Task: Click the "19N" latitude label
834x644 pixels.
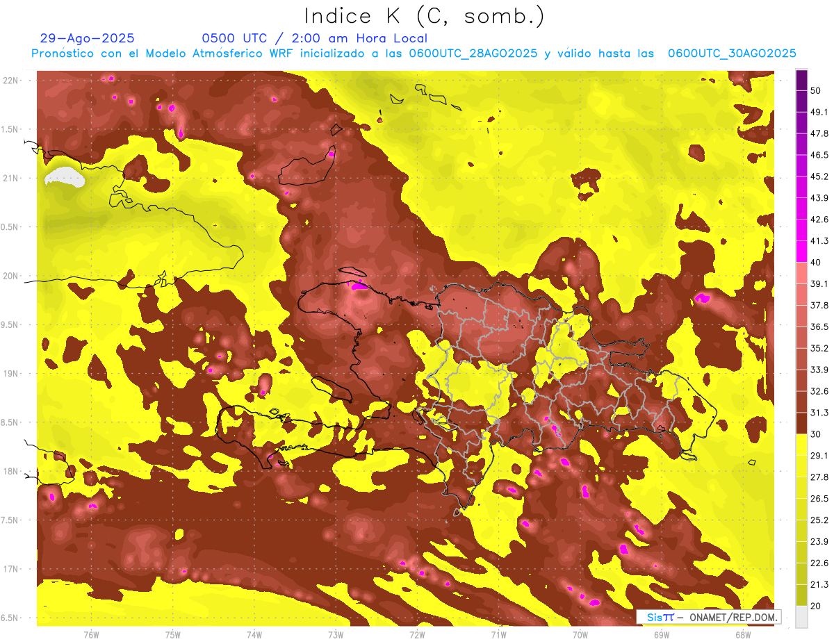Action: pyautogui.click(x=11, y=374)
